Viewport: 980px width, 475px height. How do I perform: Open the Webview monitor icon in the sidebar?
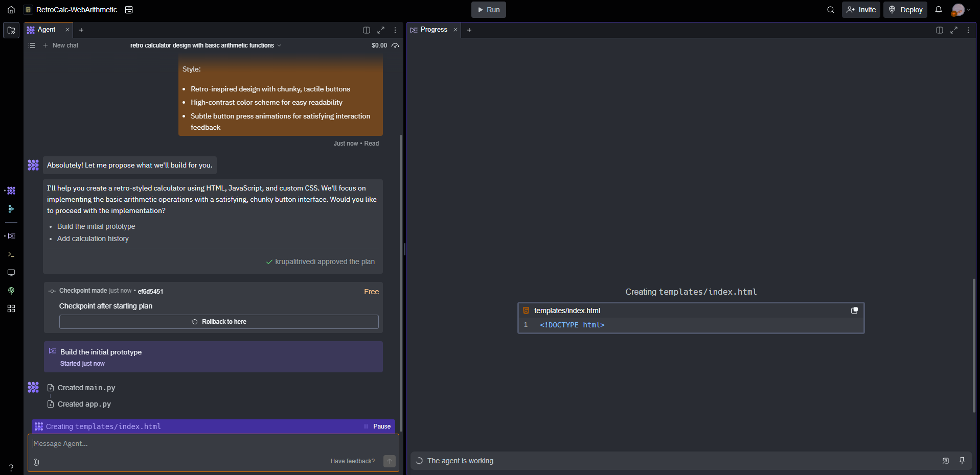click(x=11, y=273)
